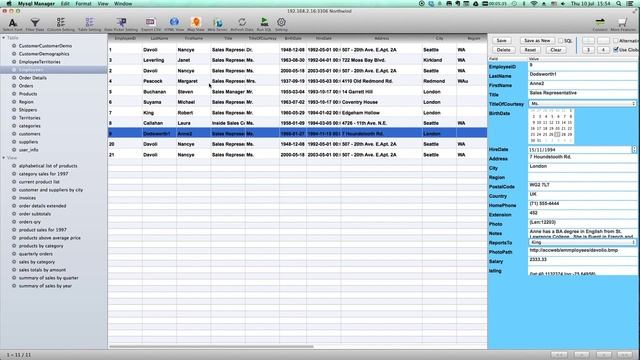This screenshot has height=360, width=640.
Task: Select bullet beside invoices view
Action: [14, 198]
